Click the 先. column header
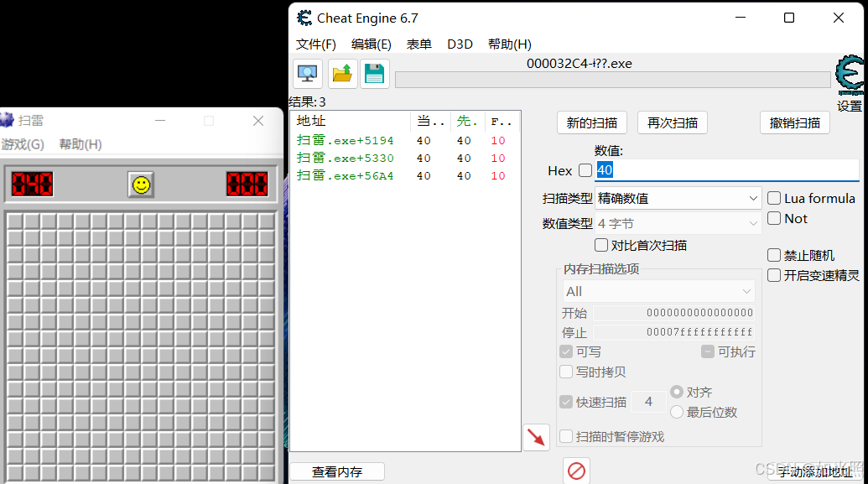Image resolution: width=868 pixels, height=484 pixels. click(x=468, y=121)
